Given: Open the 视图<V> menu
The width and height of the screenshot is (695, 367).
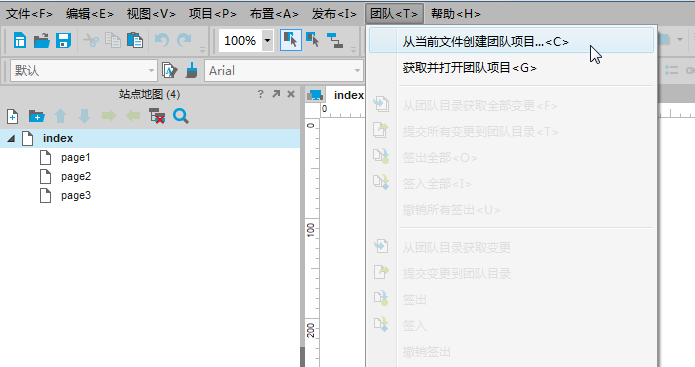Looking at the screenshot, I should (151, 14).
